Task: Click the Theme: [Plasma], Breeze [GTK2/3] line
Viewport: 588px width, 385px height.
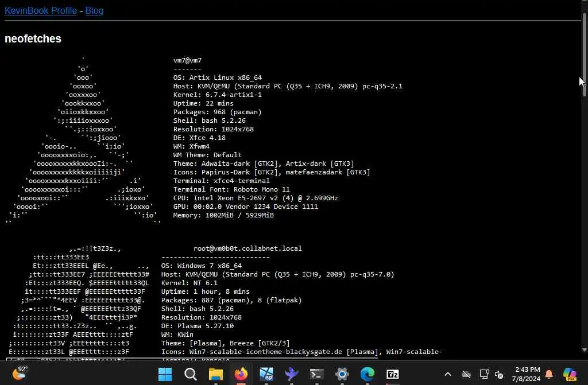Action: (x=225, y=343)
